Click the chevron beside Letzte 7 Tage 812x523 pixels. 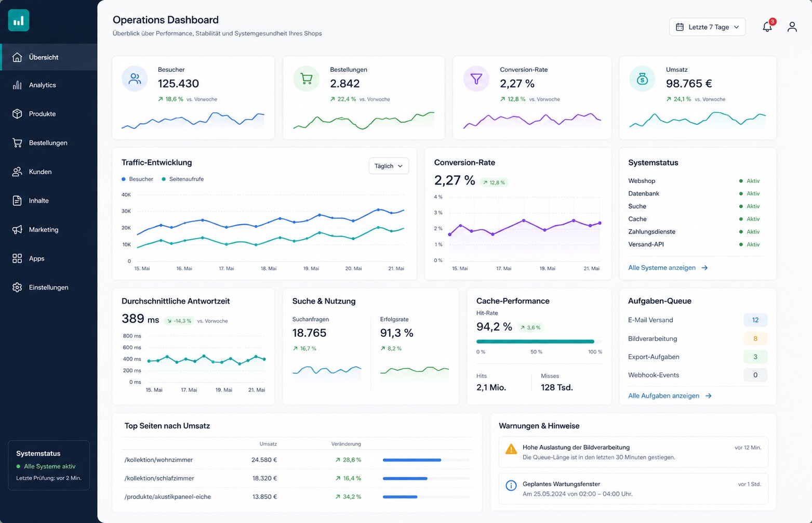pyautogui.click(x=737, y=27)
